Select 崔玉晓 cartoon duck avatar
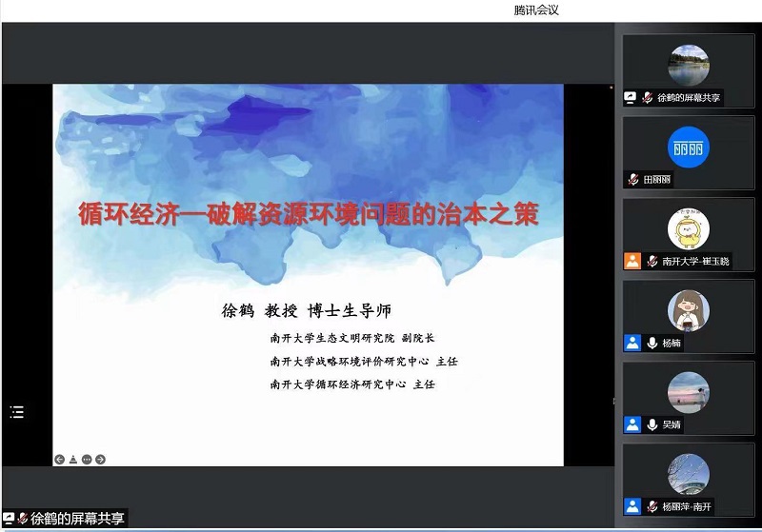The image size is (762, 532). point(688,229)
